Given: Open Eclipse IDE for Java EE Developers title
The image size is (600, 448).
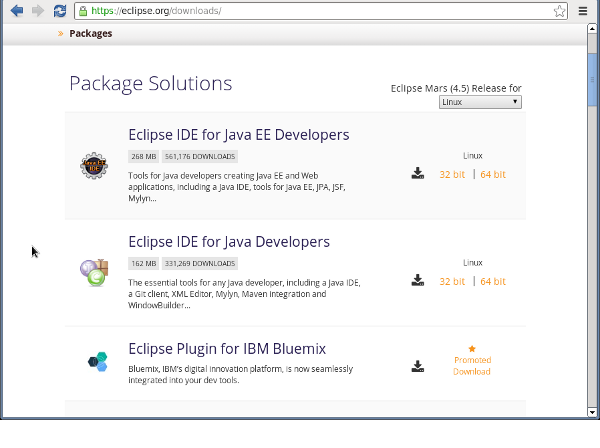Looking at the screenshot, I should click(239, 135).
